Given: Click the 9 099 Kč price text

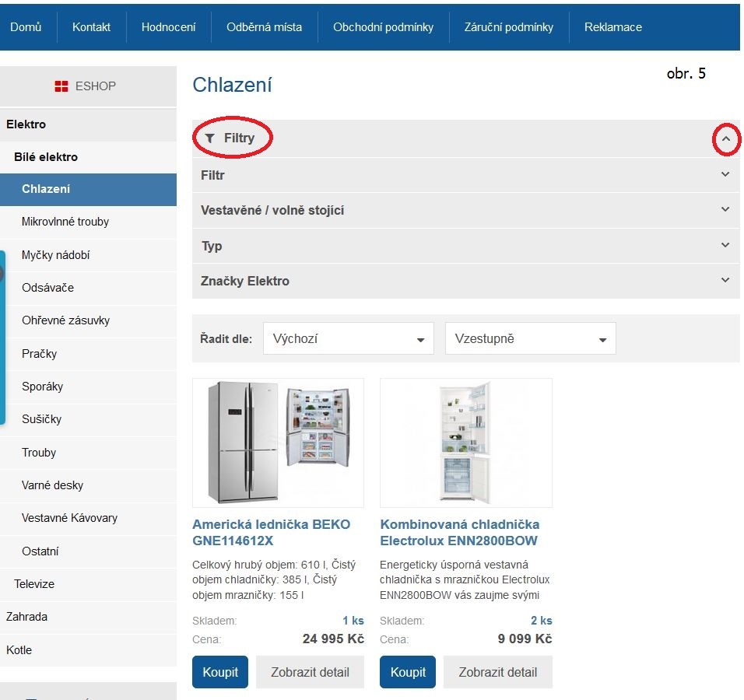Looking at the screenshot, I should click(525, 639).
